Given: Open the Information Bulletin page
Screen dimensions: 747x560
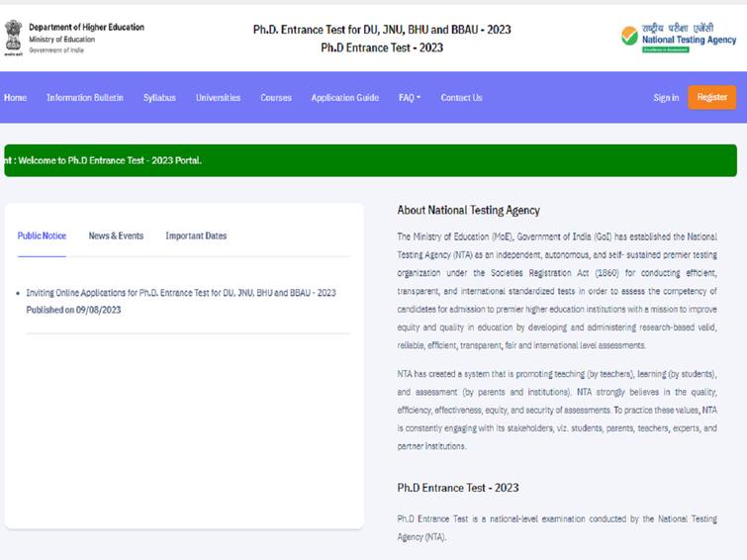Looking at the screenshot, I should [85, 98].
